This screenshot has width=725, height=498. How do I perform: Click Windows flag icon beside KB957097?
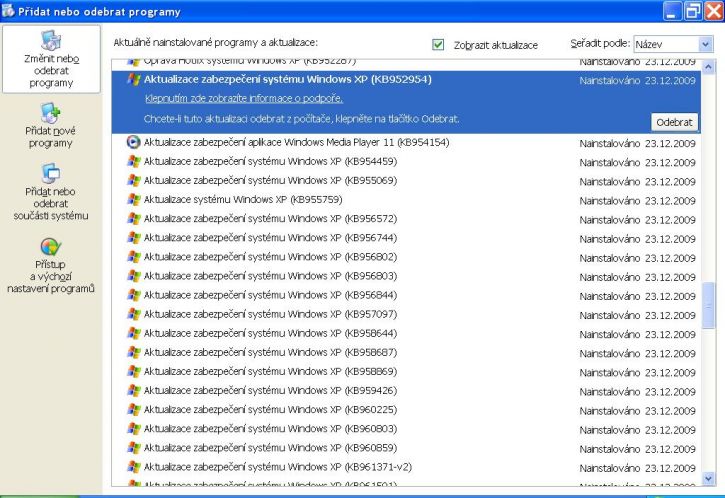pos(134,314)
